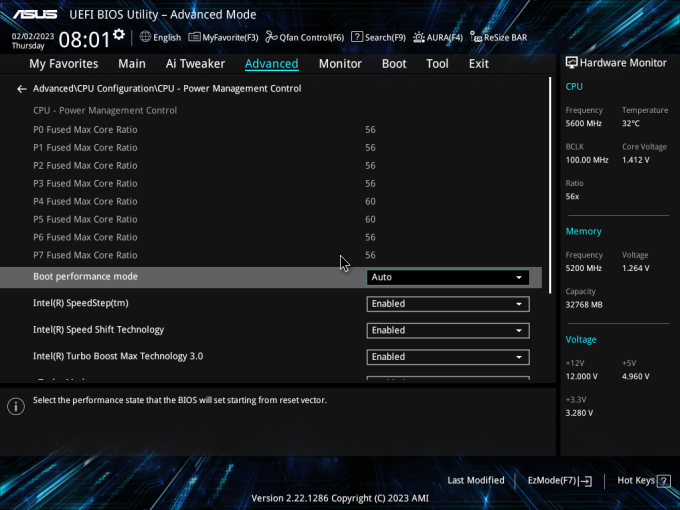The width and height of the screenshot is (680, 510).
Task: Click the Hot Keys button label
Action: 636,480
